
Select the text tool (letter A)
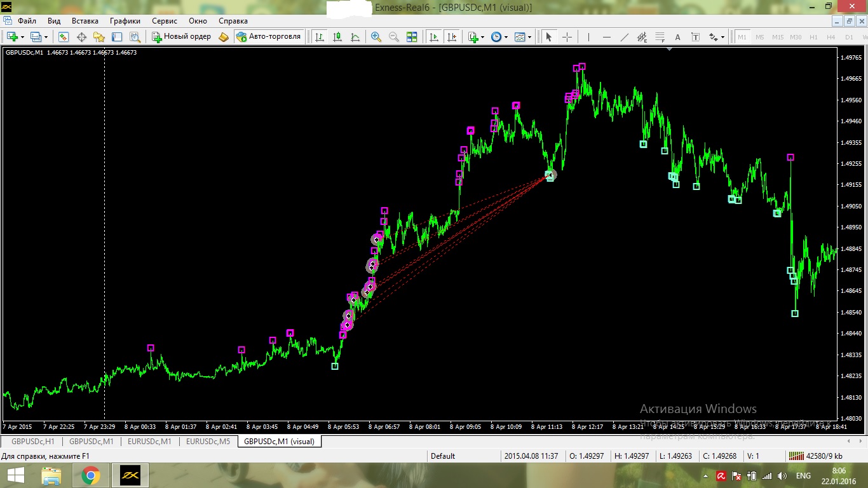pos(678,37)
